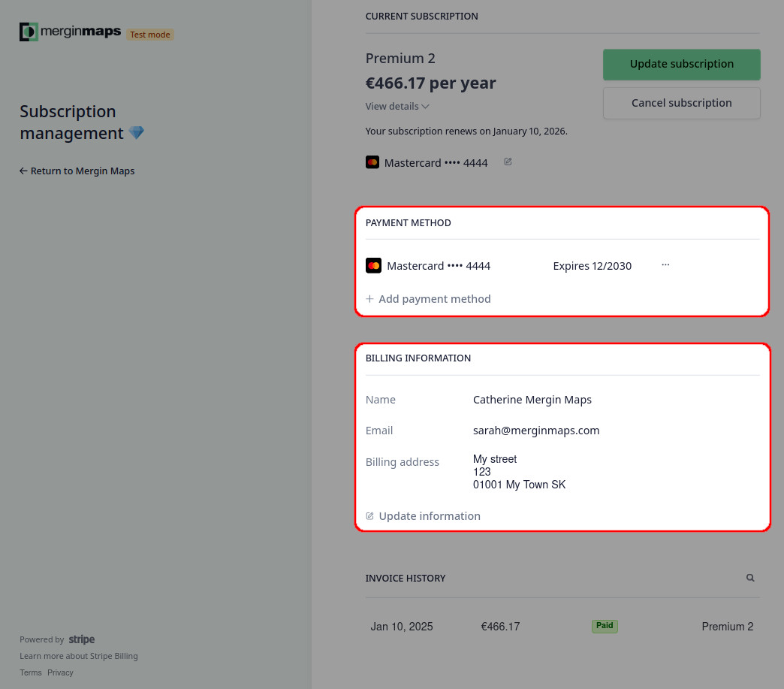This screenshot has height=689, width=784.
Task: Open the Jan 10, 2025 invoice row
Action: click(x=562, y=627)
